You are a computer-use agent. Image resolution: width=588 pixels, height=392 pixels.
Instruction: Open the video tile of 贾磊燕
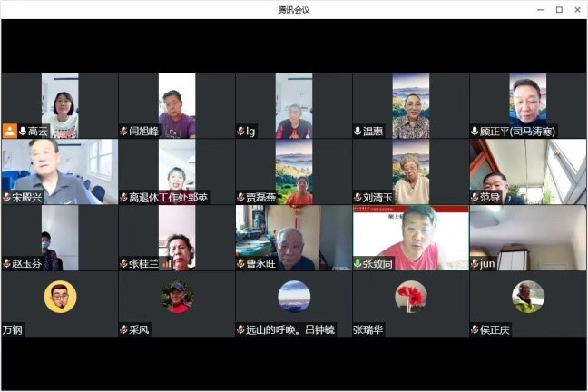293,171
